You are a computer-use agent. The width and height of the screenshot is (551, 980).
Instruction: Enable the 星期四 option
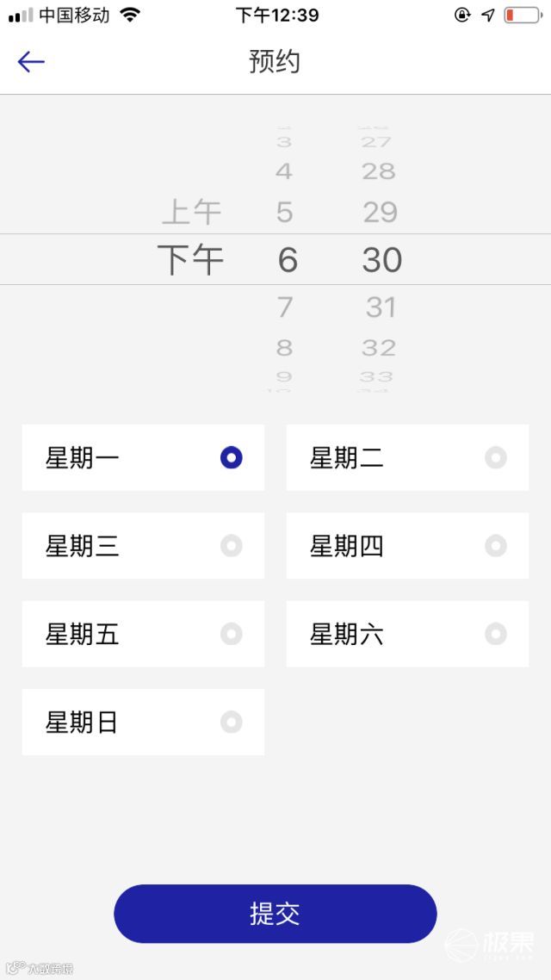[x=496, y=546]
